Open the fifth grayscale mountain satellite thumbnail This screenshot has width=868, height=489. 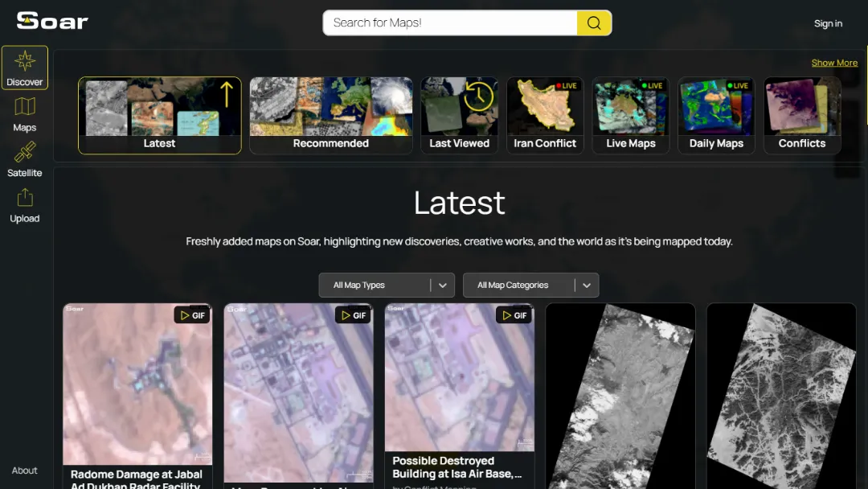point(781,396)
